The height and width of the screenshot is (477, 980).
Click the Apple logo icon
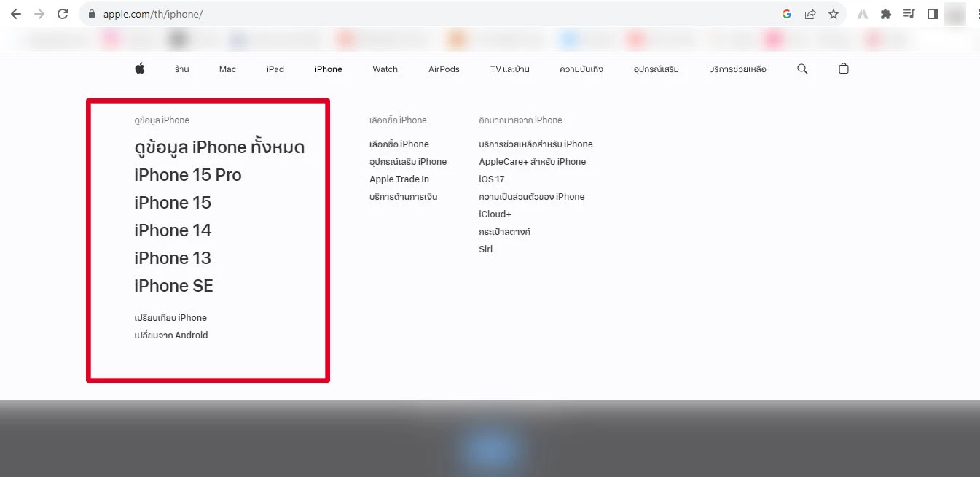(x=140, y=69)
